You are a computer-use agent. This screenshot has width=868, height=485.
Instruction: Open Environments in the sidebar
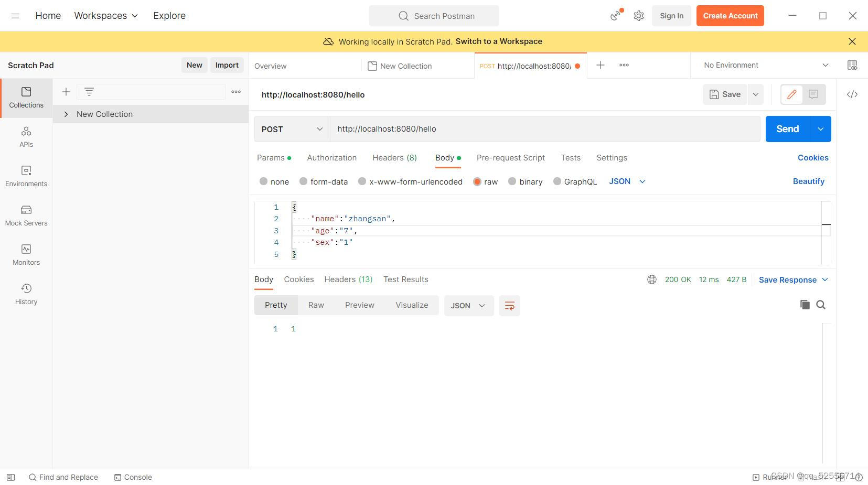tap(26, 176)
